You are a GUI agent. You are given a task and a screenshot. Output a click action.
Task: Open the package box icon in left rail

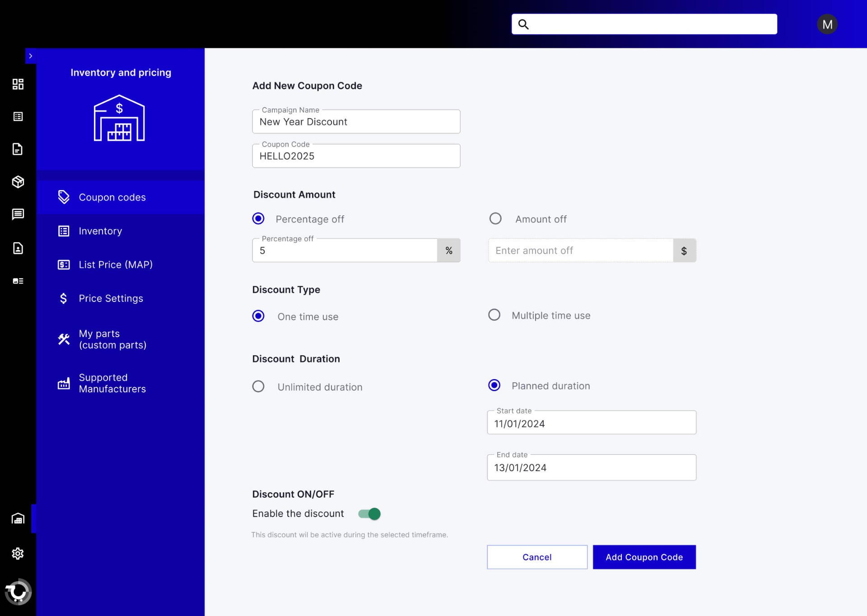[x=18, y=181]
